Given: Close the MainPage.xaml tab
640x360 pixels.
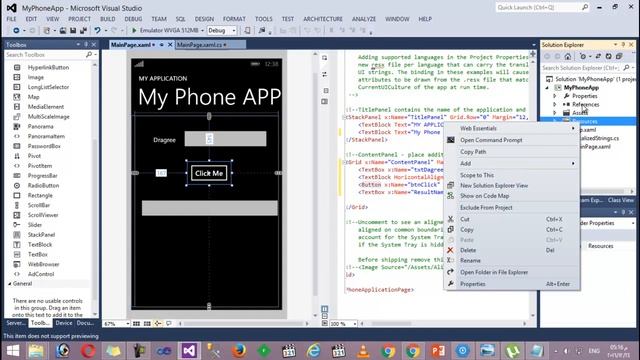Looking at the screenshot, I should coord(170,44).
